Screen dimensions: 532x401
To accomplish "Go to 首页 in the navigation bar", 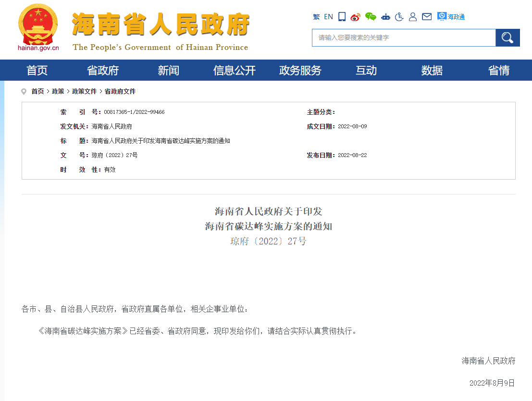I will [37, 71].
